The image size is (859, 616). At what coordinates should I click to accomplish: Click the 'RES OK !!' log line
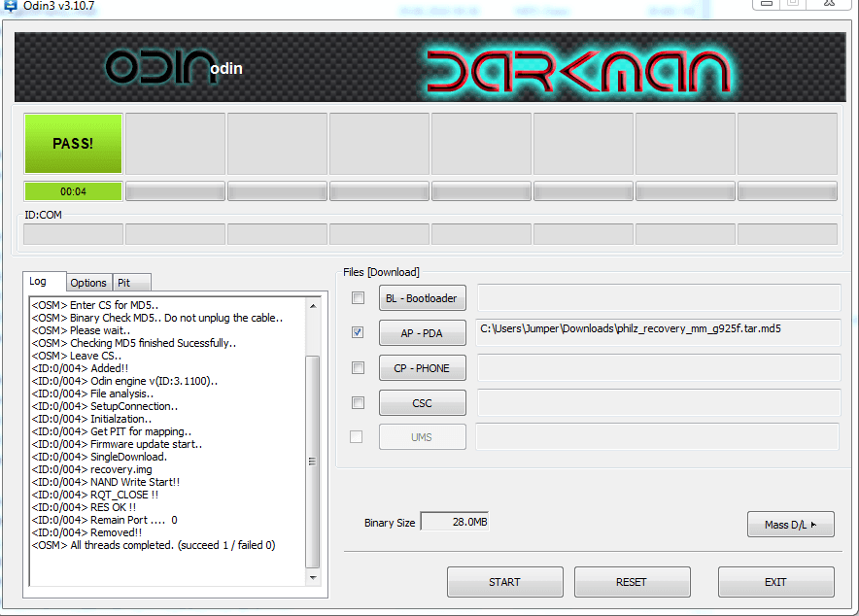(x=84, y=507)
